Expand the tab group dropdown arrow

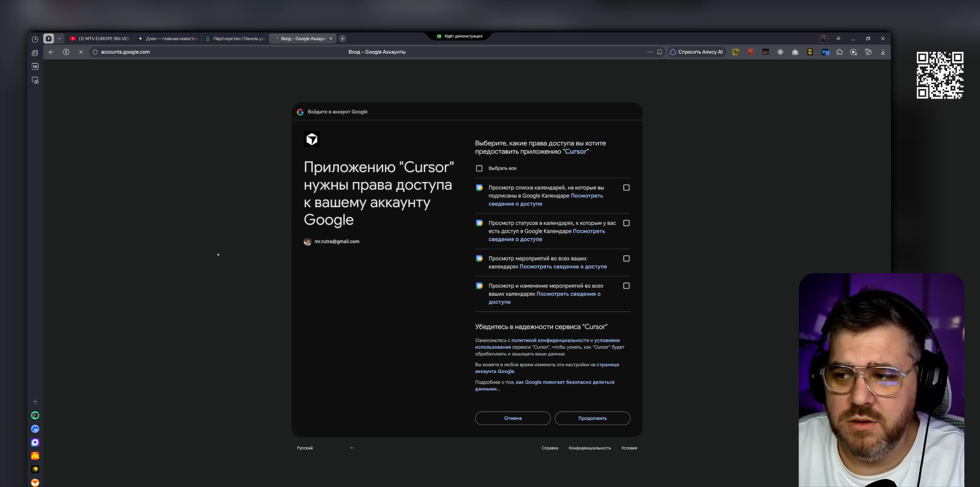(x=59, y=38)
